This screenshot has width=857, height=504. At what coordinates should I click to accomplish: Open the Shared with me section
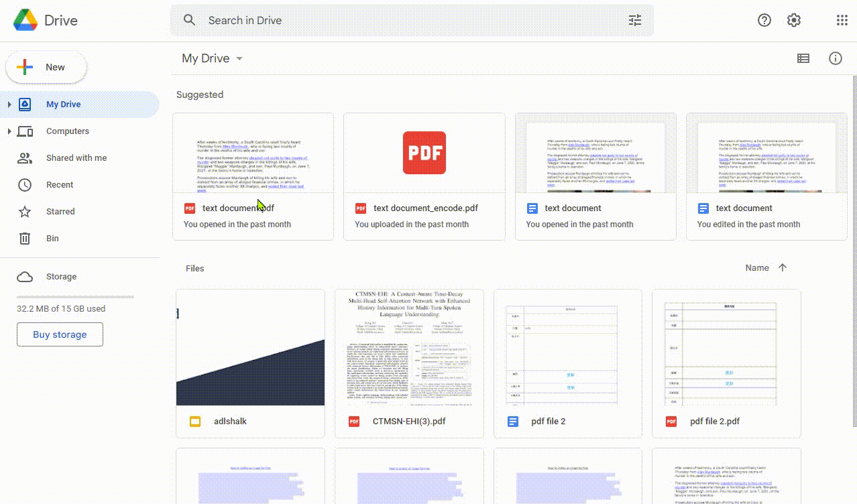tap(76, 157)
